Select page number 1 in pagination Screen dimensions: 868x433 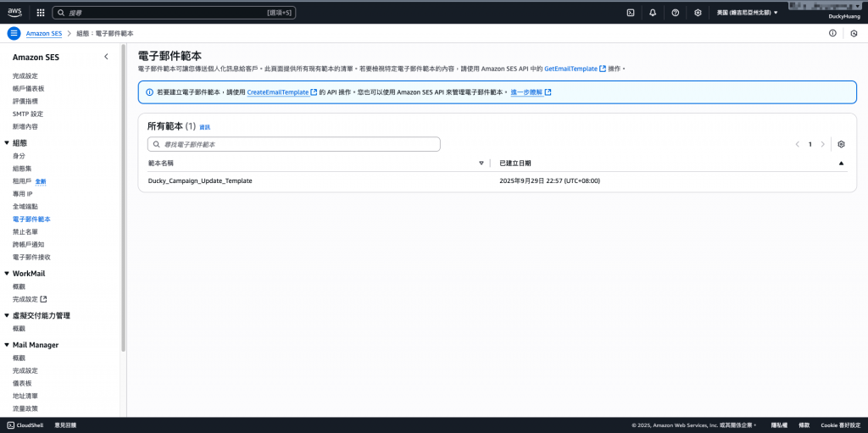pyautogui.click(x=810, y=144)
